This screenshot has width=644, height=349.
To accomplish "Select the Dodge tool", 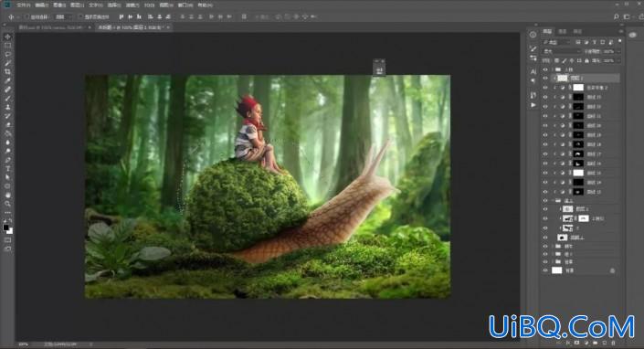I will pos(8,151).
